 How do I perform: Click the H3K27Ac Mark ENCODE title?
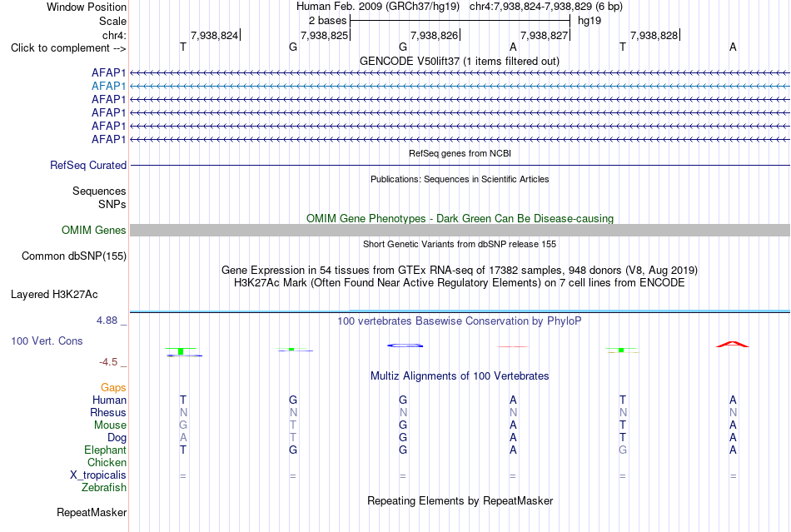tap(460, 282)
